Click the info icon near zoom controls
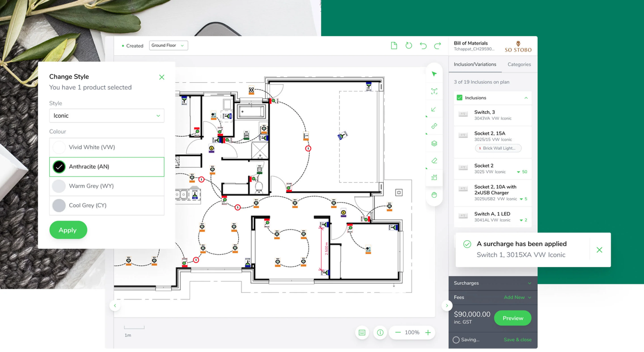 pos(380,333)
